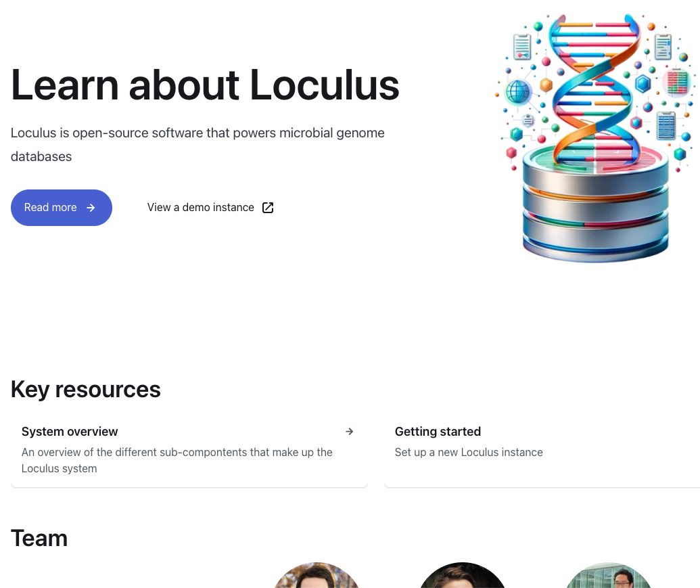This screenshot has width=700, height=588.
Task: Select the second team member photo
Action: pos(462,576)
